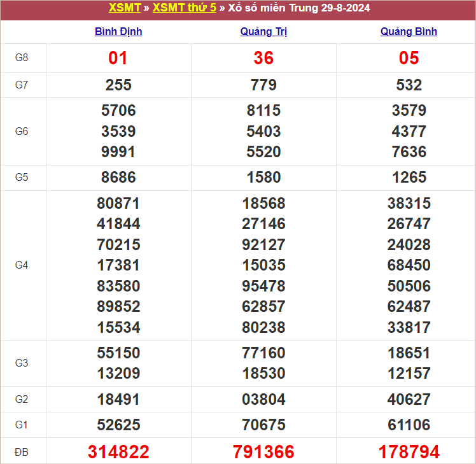Select G7 number 779

[263, 85]
